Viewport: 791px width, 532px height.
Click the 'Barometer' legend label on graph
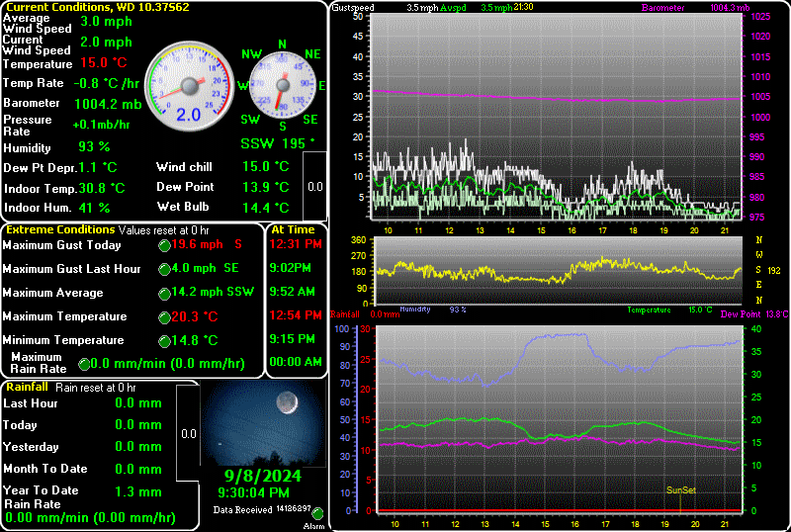coord(662,8)
